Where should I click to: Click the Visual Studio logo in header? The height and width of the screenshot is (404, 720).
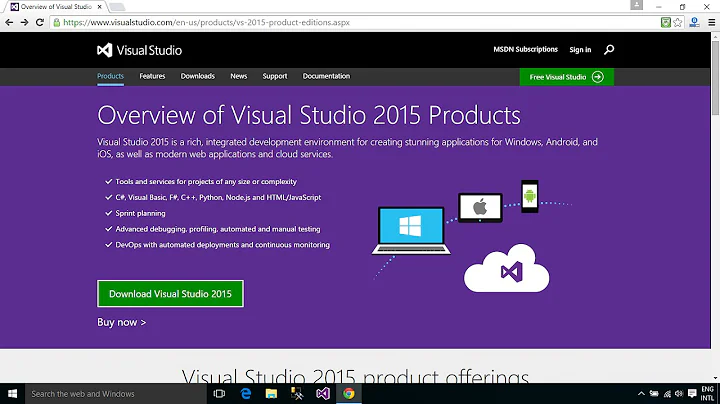[139, 50]
